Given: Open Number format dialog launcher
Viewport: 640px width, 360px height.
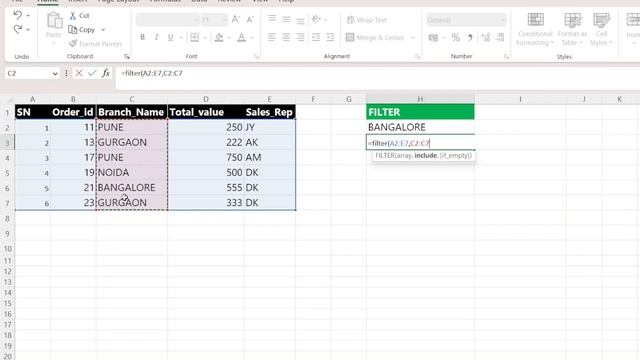Looking at the screenshot, I should 507,57.
